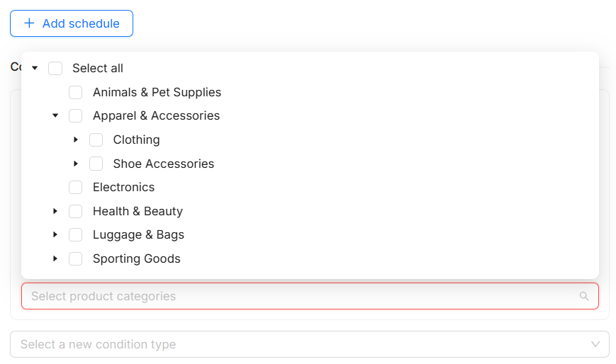Check the Shoe Accessories checkbox
This screenshot has width=616, height=364.
[96, 164]
